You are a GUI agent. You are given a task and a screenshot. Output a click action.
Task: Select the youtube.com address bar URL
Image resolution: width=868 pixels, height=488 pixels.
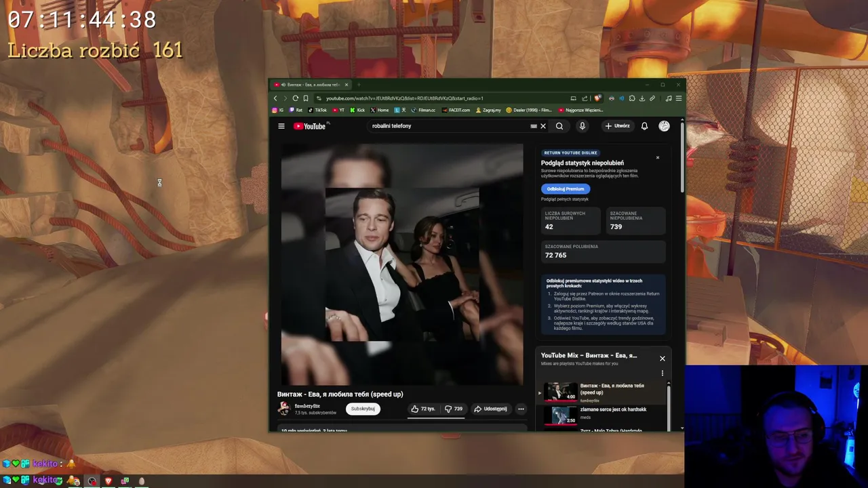pyautogui.click(x=404, y=98)
